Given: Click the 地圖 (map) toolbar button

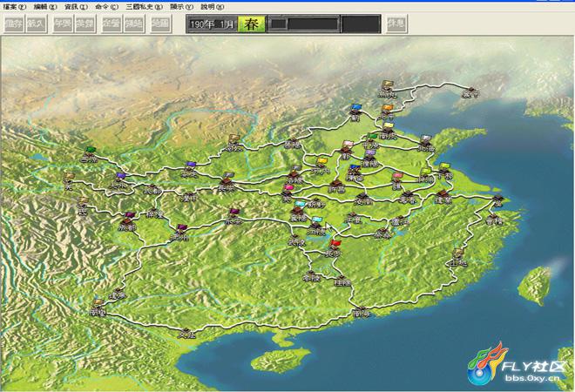Looking at the screenshot, I should [x=160, y=24].
